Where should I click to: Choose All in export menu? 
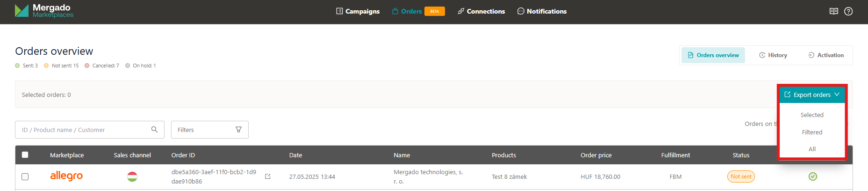pos(812,149)
